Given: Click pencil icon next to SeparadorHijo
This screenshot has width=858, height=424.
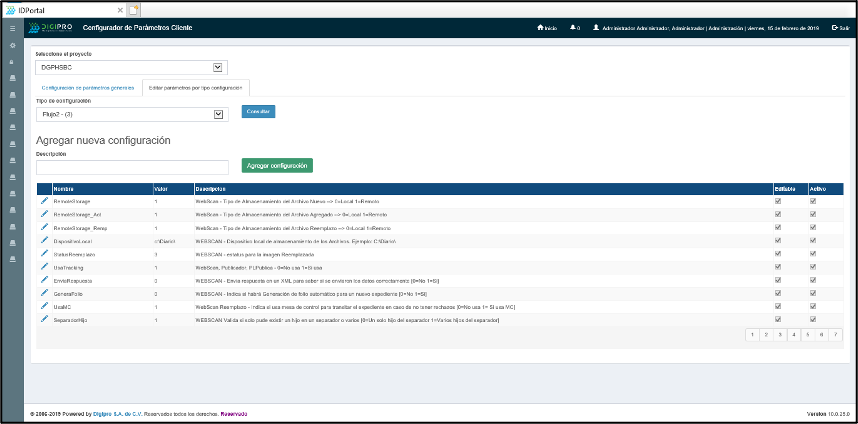Looking at the screenshot, I should pyautogui.click(x=44, y=319).
